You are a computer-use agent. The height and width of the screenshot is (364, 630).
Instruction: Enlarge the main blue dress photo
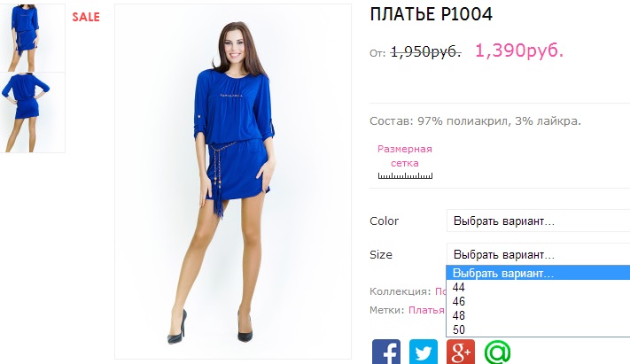click(233, 182)
